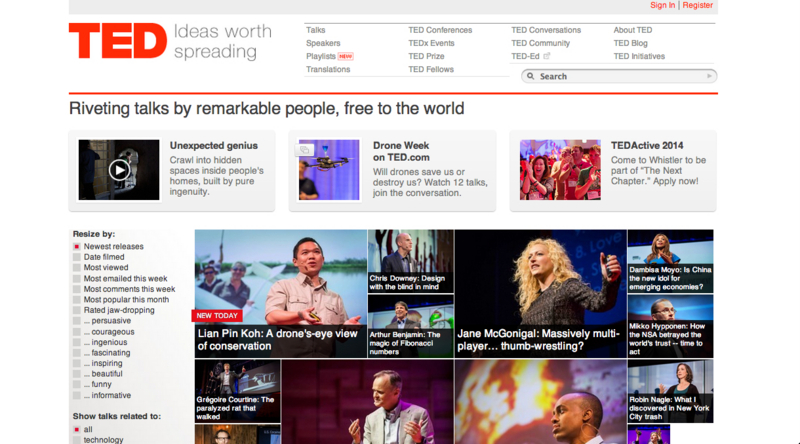Click the TEDActive 2014 crowd thumbnail
The width and height of the screenshot is (800, 444).
pos(560,170)
